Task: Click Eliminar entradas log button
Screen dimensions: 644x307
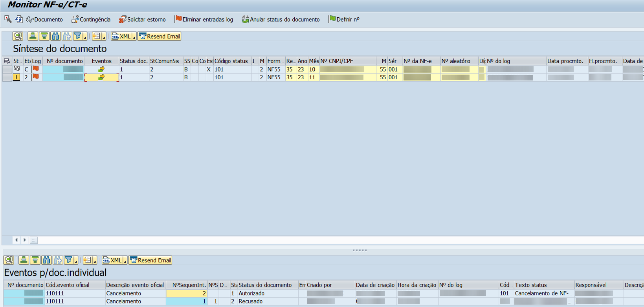Action: 204,19
